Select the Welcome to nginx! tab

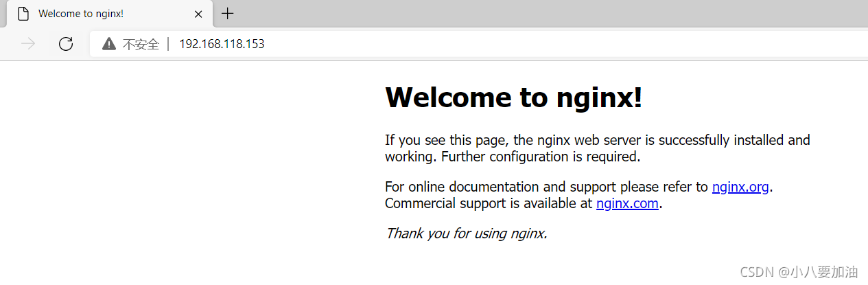(x=109, y=14)
